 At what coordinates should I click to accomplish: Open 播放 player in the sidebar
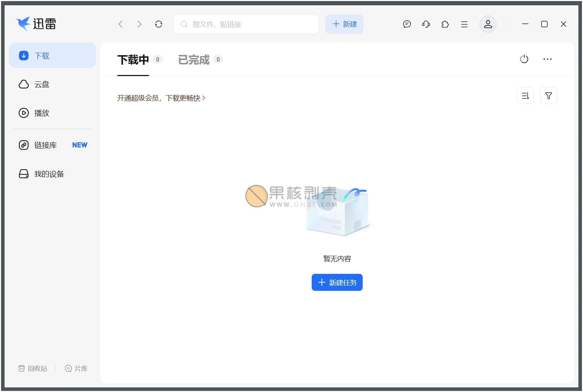point(52,113)
